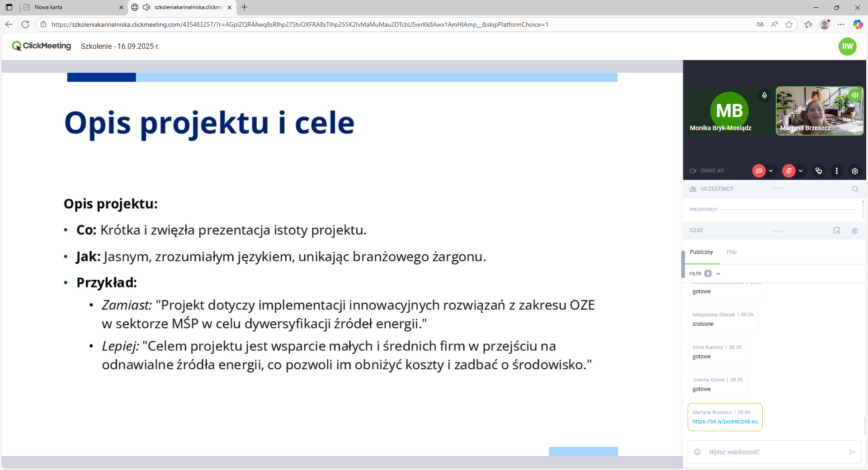Open the bit.ly/podrecznik-eu link in chat
Viewport: 868px width, 470px height.
point(725,422)
